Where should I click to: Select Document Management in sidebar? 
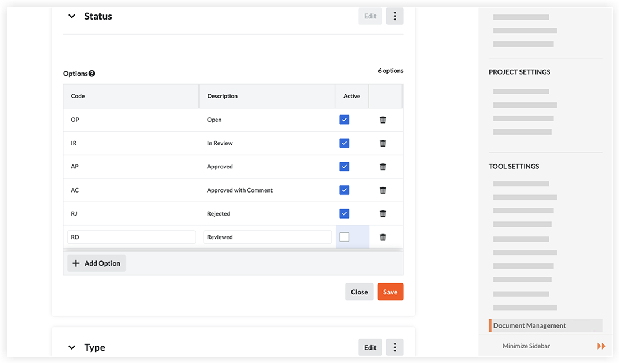point(530,325)
